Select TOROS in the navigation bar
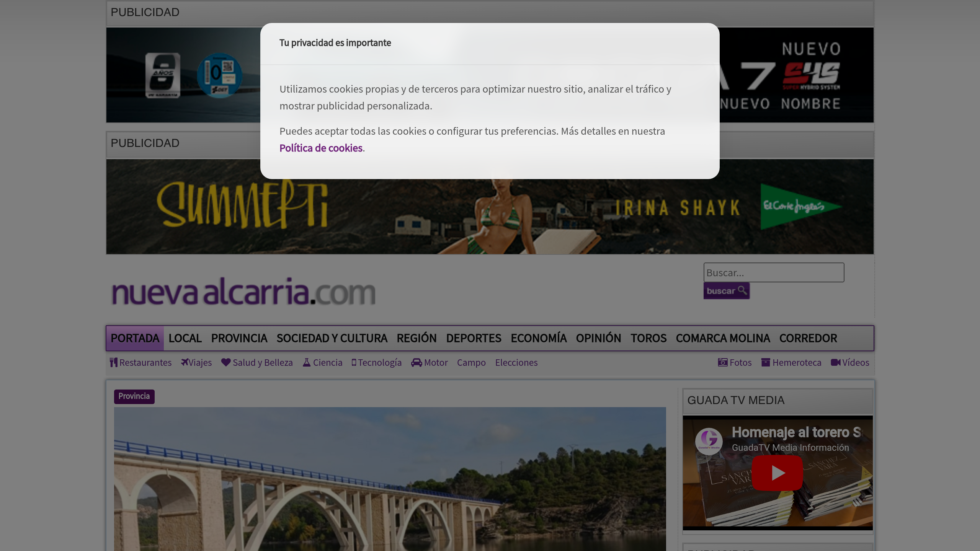Viewport: 980px width, 551px height. click(648, 338)
